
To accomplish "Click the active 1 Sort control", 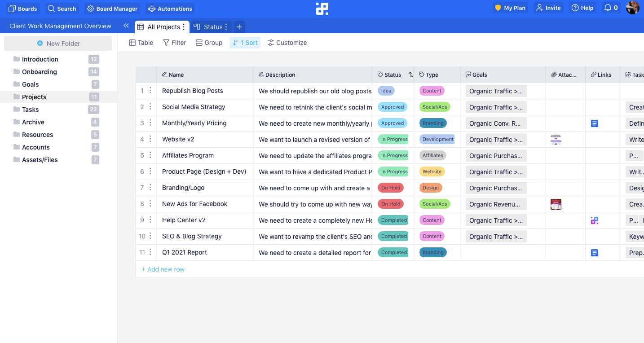I will (x=245, y=42).
